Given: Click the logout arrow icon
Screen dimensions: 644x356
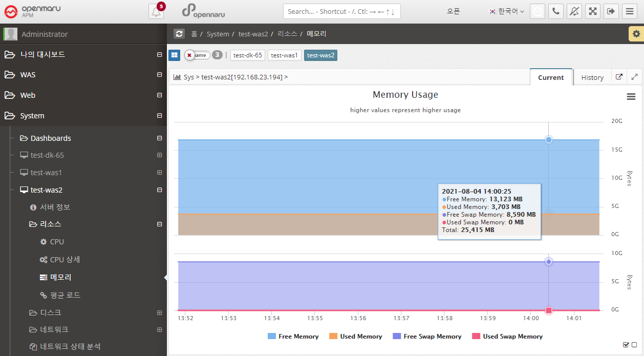Looking at the screenshot, I should tap(611, 11).
